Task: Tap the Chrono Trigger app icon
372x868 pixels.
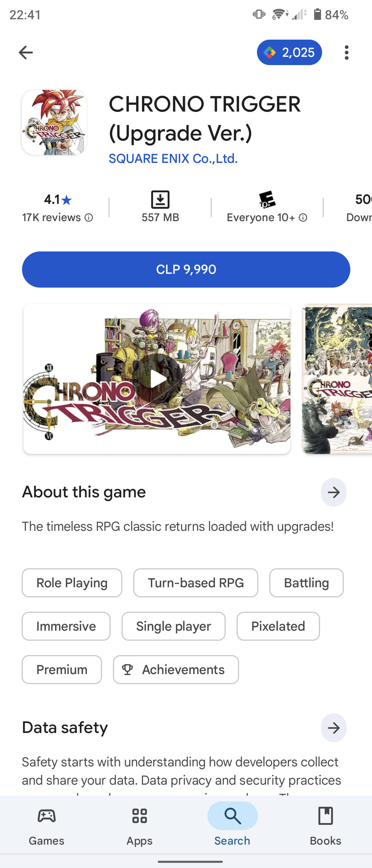Action: 54,122
